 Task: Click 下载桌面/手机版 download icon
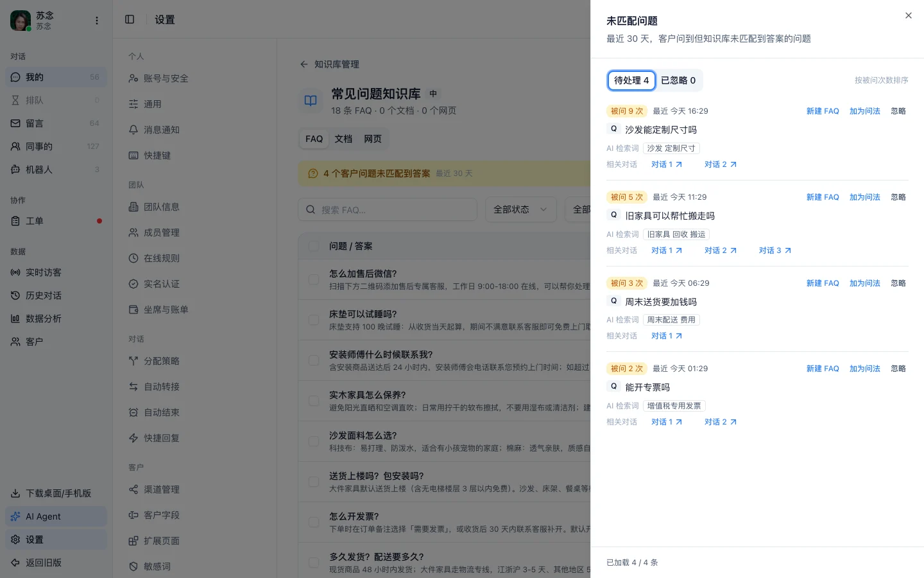15,493
